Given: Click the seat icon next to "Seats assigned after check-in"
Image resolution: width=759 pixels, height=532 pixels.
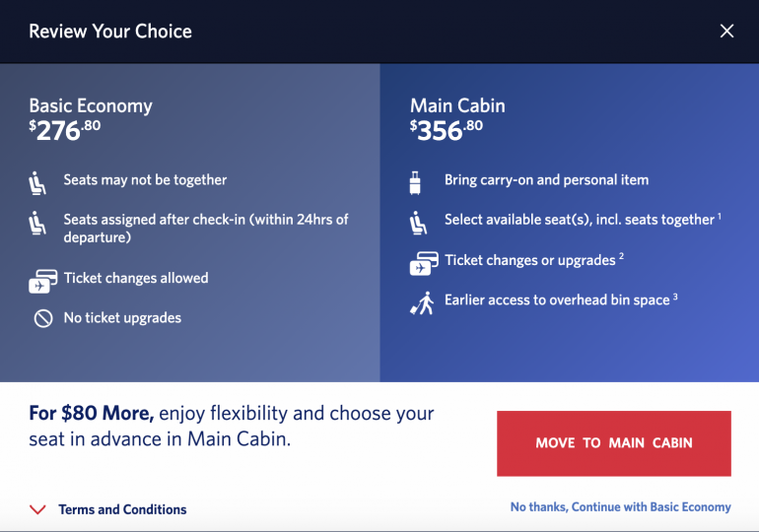Looking at the screenshot, I should (38, 224).
